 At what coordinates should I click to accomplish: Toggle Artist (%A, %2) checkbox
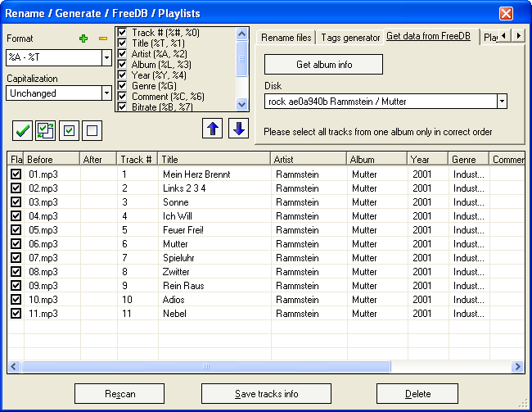pos(122,54)
